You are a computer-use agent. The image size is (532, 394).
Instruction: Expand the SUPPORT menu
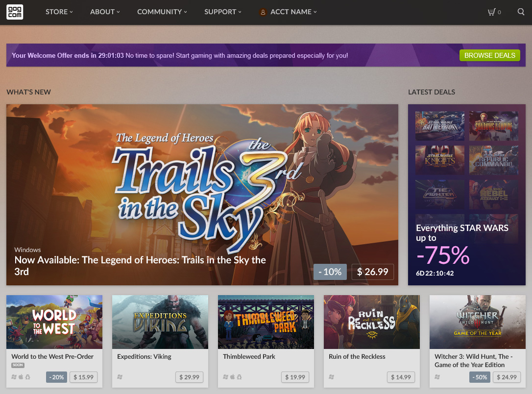[222, 12]
